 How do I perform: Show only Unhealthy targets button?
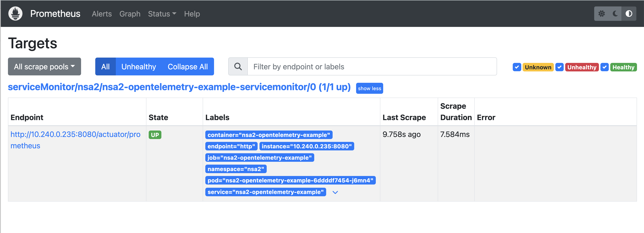pyautogui.click(x=139, y=66)
